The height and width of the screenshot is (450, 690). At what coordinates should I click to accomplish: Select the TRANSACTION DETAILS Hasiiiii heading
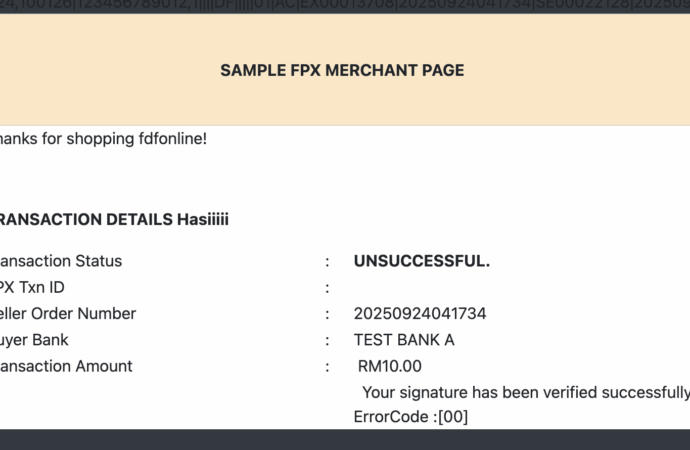[x=113, y=219]
